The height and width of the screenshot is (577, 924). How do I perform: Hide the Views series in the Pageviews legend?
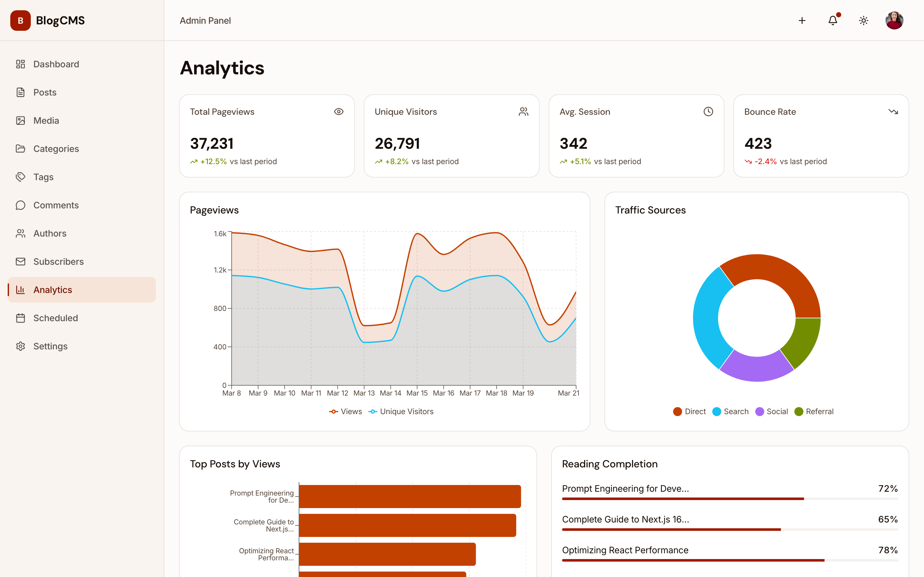coord(345,411)
